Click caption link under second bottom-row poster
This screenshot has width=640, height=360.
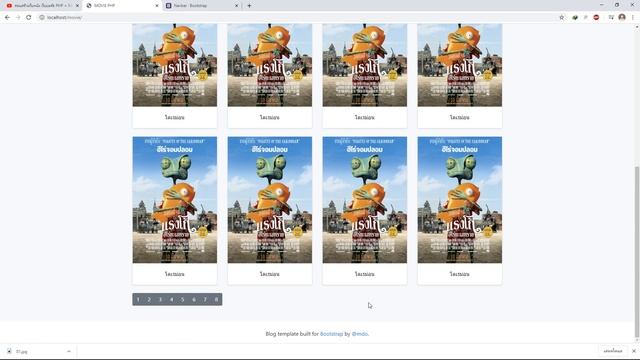coord(270,274)
